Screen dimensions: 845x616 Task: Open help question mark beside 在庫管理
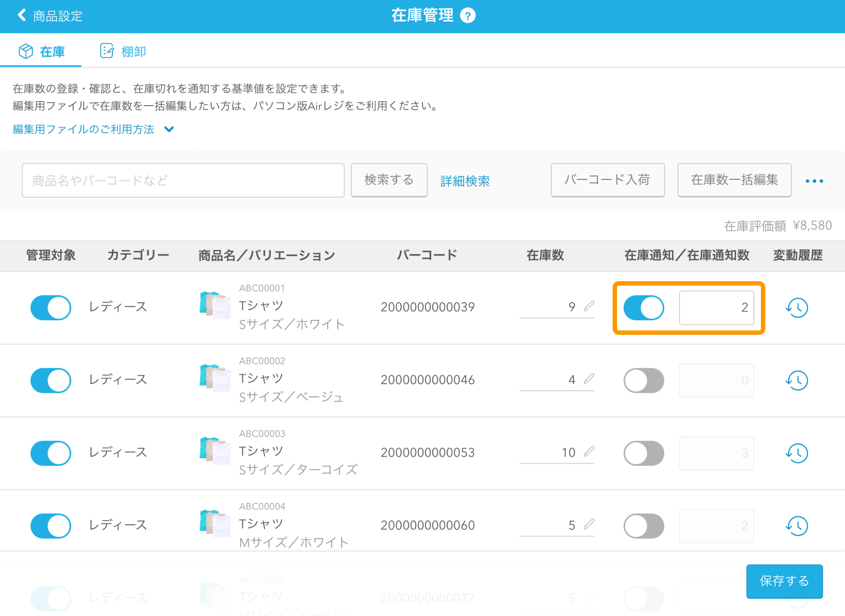(x=467, y=16)
